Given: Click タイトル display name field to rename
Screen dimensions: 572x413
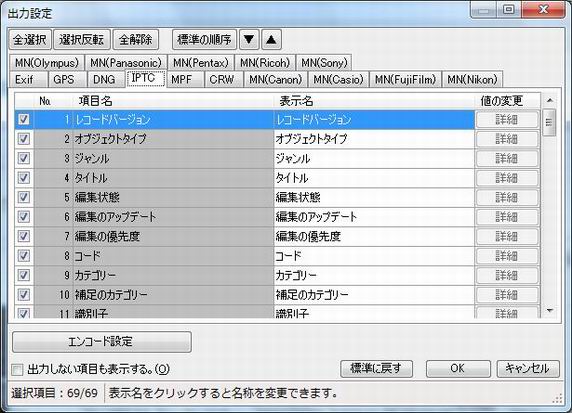Looking at the screenshot, I should (x=374, y=178).
